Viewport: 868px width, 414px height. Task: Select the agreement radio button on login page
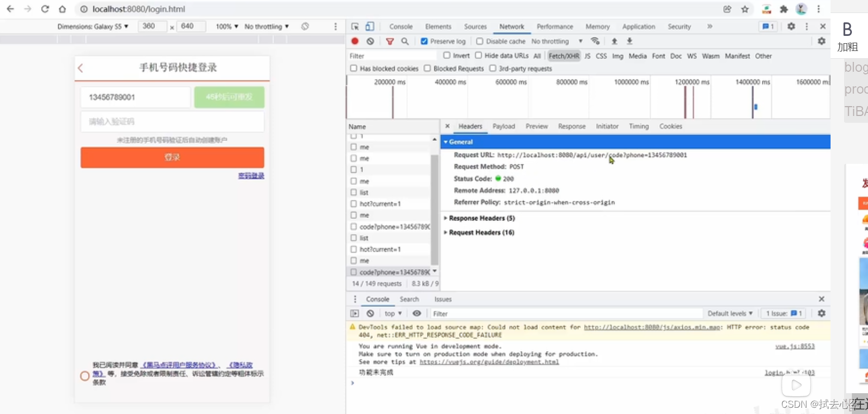pos(85,376)
